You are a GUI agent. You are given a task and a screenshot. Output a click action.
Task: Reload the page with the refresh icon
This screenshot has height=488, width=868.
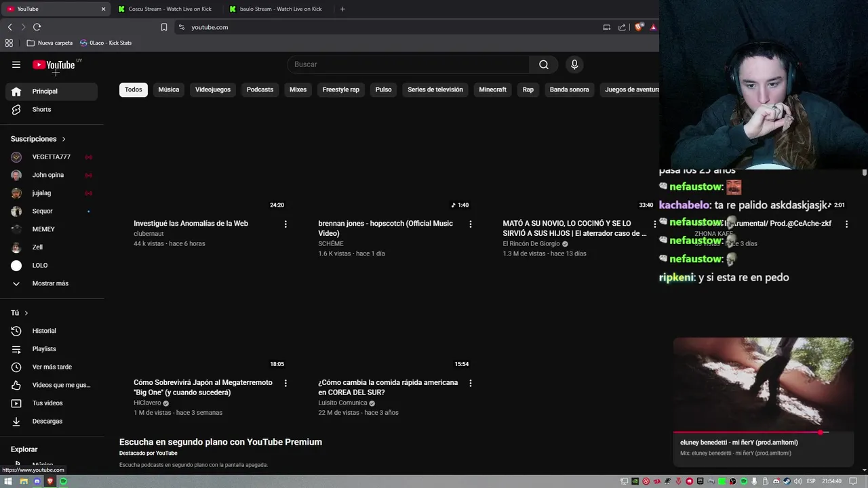click(37, 27)
